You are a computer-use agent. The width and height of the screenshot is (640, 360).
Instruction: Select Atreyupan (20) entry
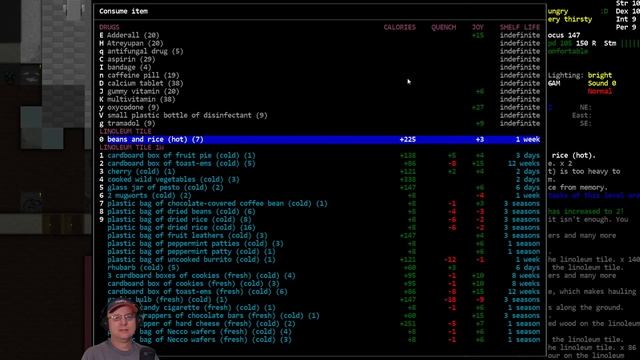pyautogui.click(x=135, y=43)
